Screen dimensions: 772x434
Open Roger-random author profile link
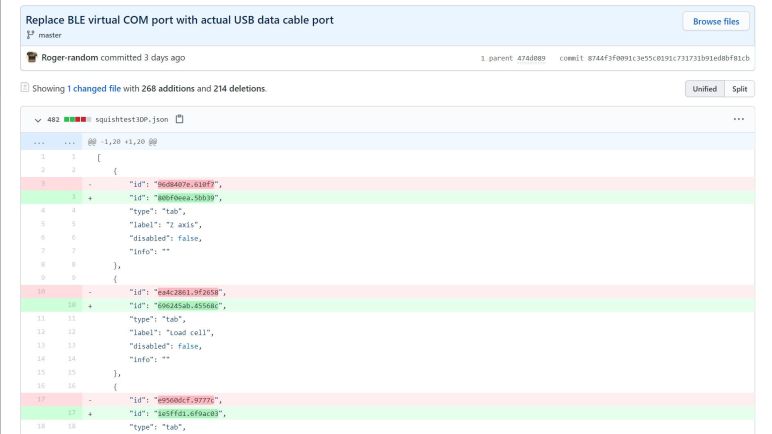click(x=70, y=58)
